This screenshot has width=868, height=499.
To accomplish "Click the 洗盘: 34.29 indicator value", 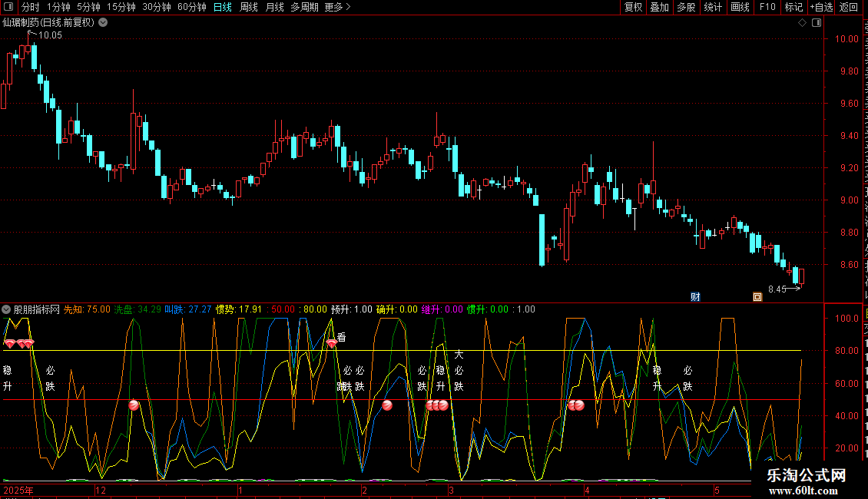I will point(137,309).
